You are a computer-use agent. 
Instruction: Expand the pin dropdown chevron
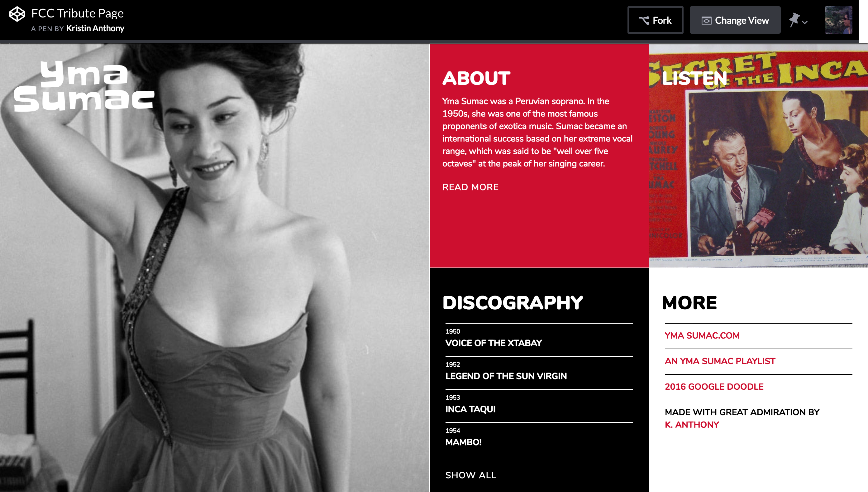[x=805, y=22]
